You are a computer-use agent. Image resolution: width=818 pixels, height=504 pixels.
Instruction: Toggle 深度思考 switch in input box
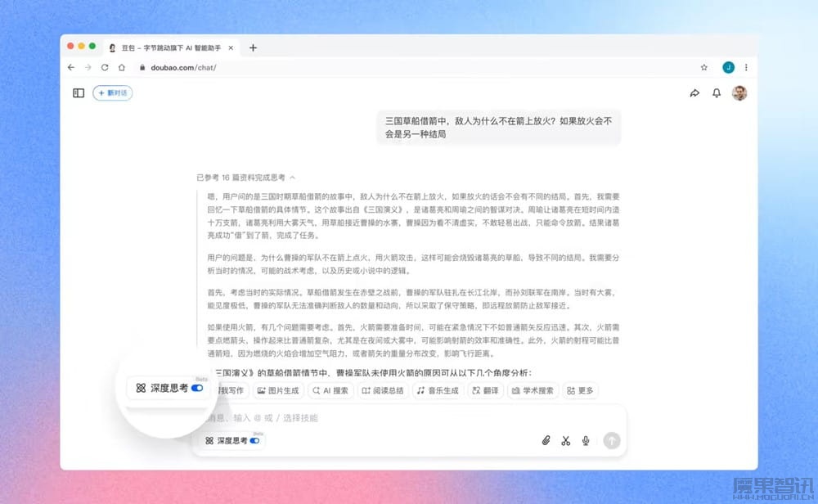point(254,441)
